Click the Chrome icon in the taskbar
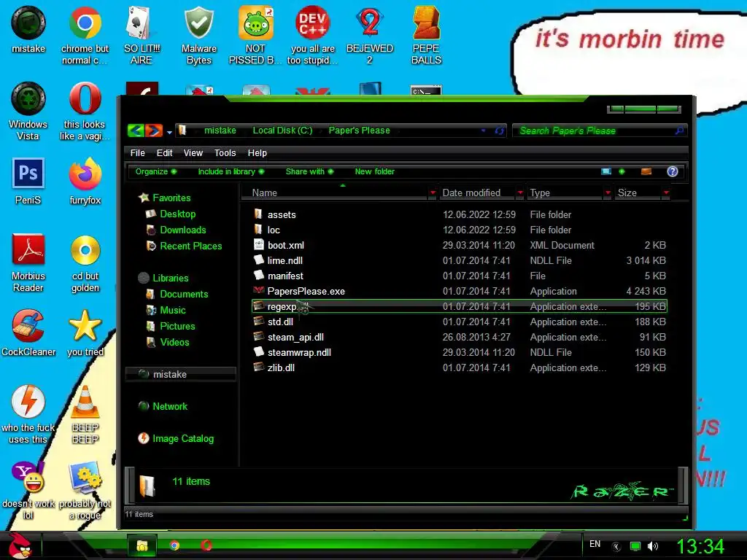 point(174,545)
